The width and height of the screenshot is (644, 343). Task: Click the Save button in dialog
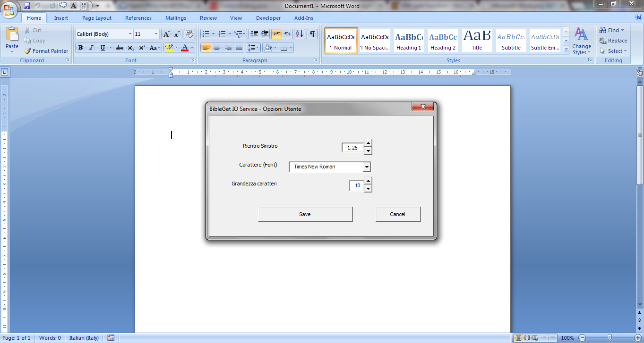point(305,214)
